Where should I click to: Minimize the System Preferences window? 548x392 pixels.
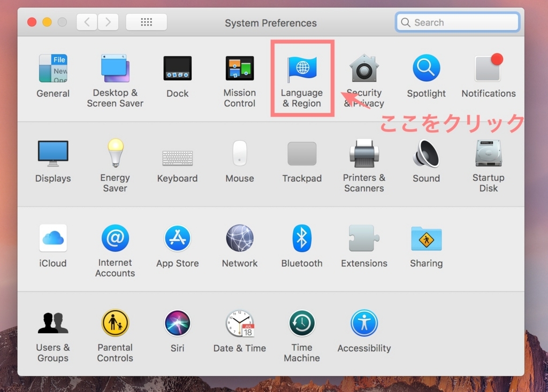pos(47,22)
